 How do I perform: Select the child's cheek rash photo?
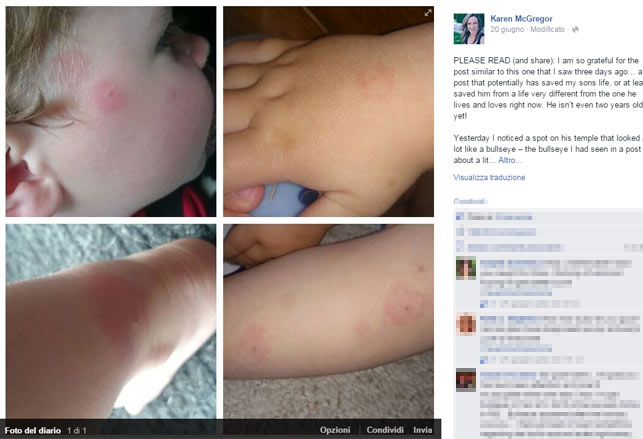click(111, 111)
